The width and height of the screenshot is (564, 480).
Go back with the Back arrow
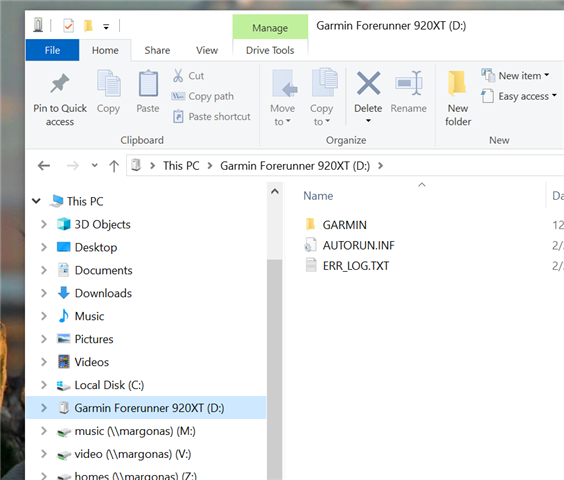(x=44, y=166)
